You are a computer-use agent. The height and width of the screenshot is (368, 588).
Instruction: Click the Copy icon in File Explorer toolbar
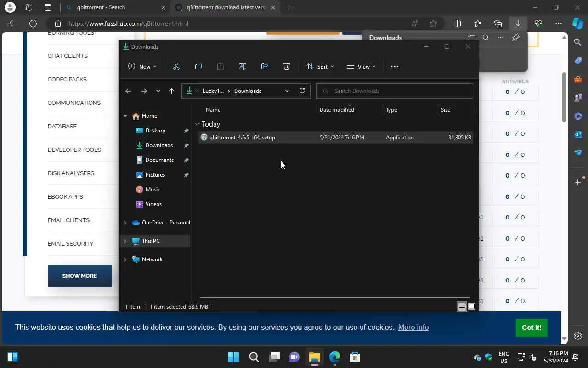point(198,67)
